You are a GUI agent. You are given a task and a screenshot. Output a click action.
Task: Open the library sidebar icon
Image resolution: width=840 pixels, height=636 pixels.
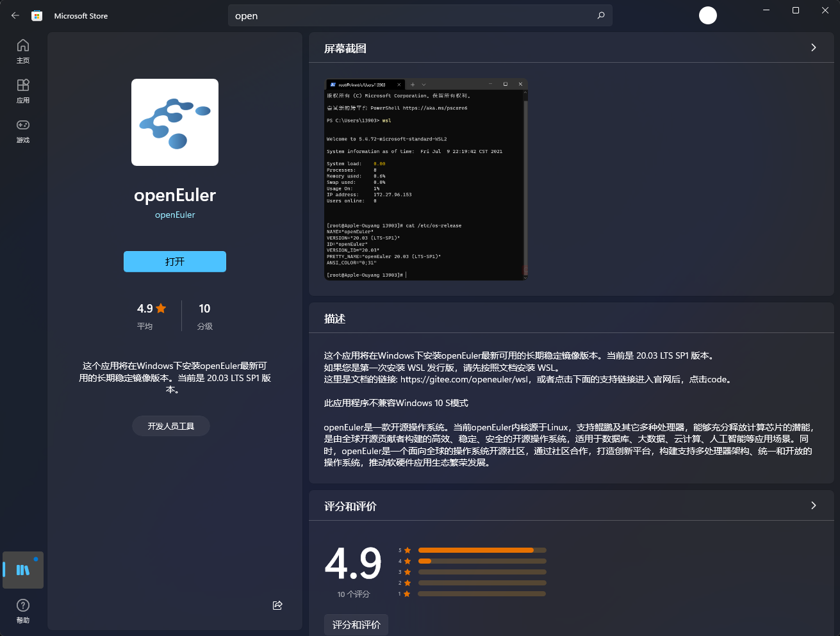(x=23, y=570)
